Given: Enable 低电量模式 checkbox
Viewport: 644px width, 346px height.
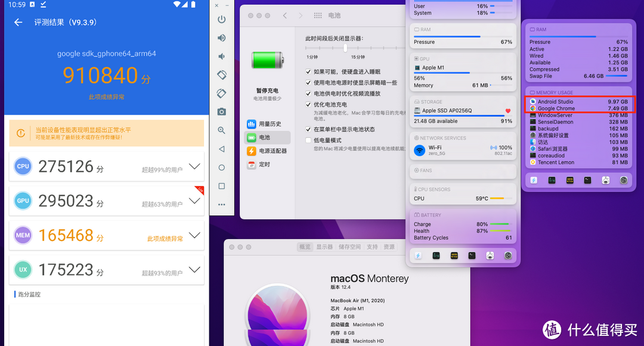Looking at the screenshot, I should [308, 141].
